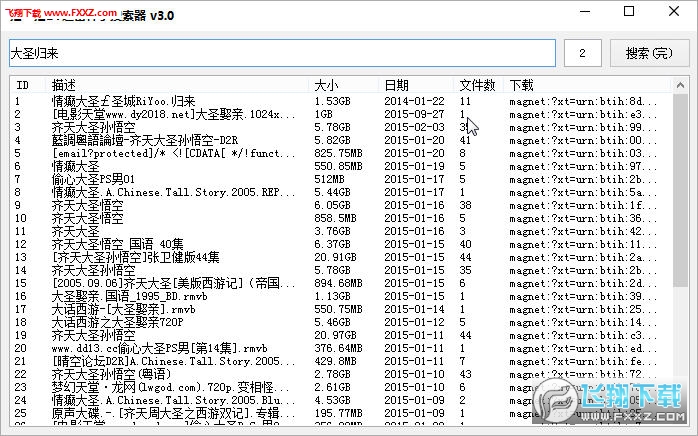Click the 描述 column header

[x=65, y=85]
